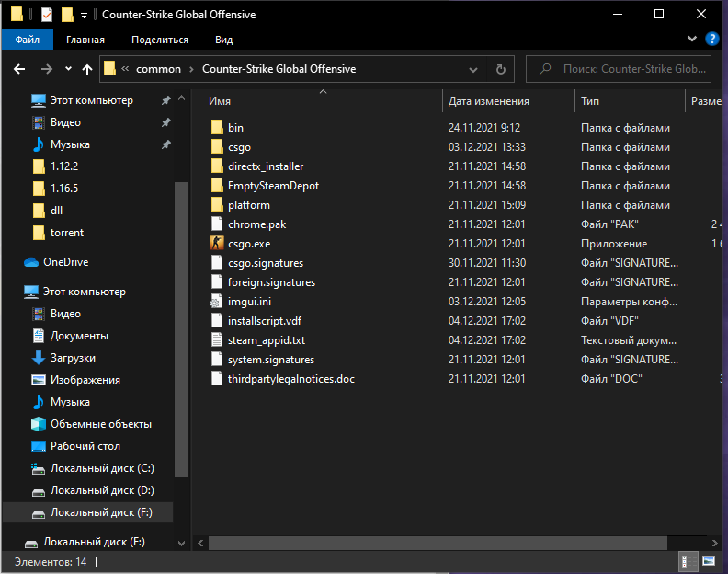Select the EmptySteamDepot folder icon
The height and width of the screenshot is (574, 728).
coord(217,186)
